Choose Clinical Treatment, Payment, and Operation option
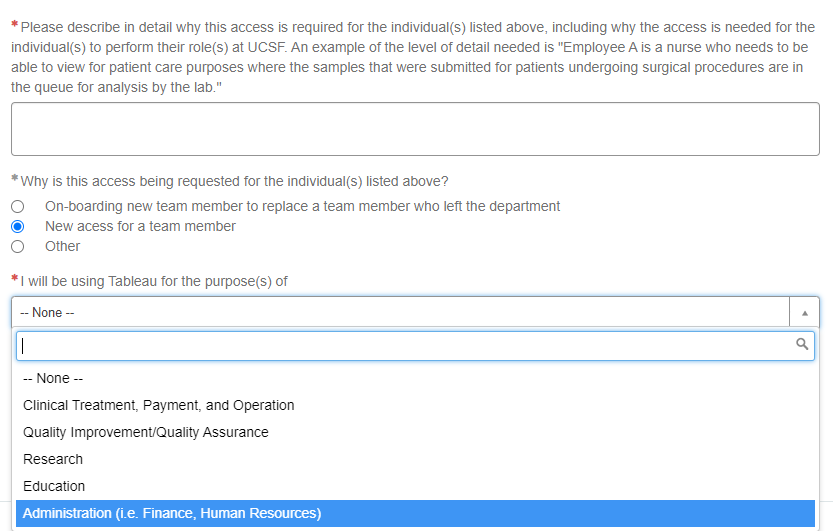The height and width of the screenshot is (531, 833). 159,406
